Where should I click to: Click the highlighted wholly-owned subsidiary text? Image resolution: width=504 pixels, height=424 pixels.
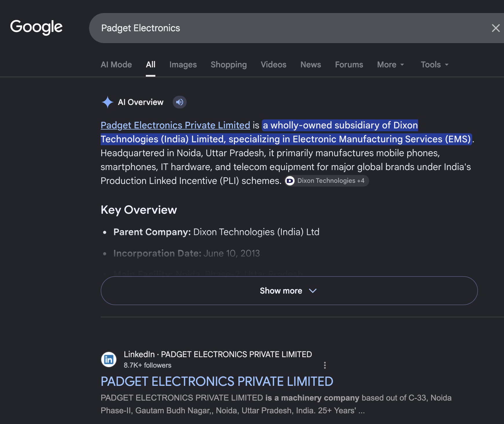pos(286,132)
